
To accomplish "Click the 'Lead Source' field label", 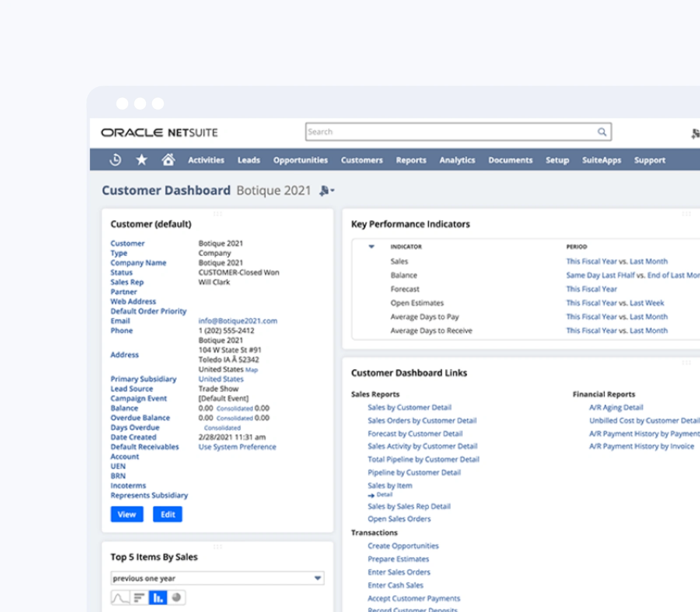I will point(132,389).
